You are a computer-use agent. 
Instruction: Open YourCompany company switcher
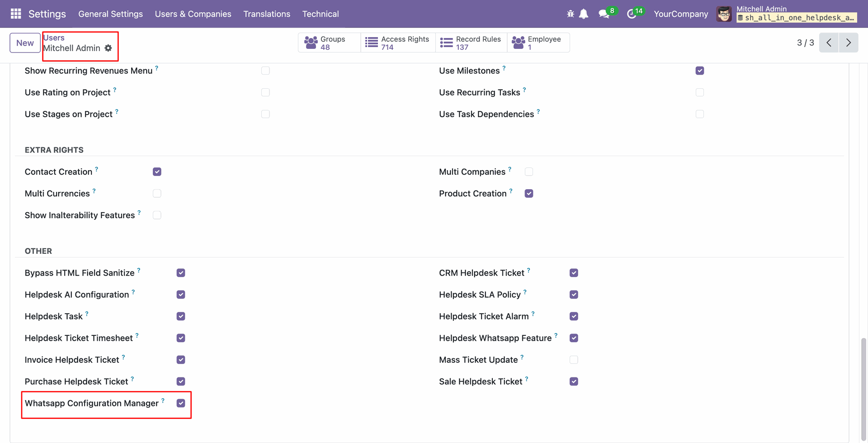click(x=681, y=14)
